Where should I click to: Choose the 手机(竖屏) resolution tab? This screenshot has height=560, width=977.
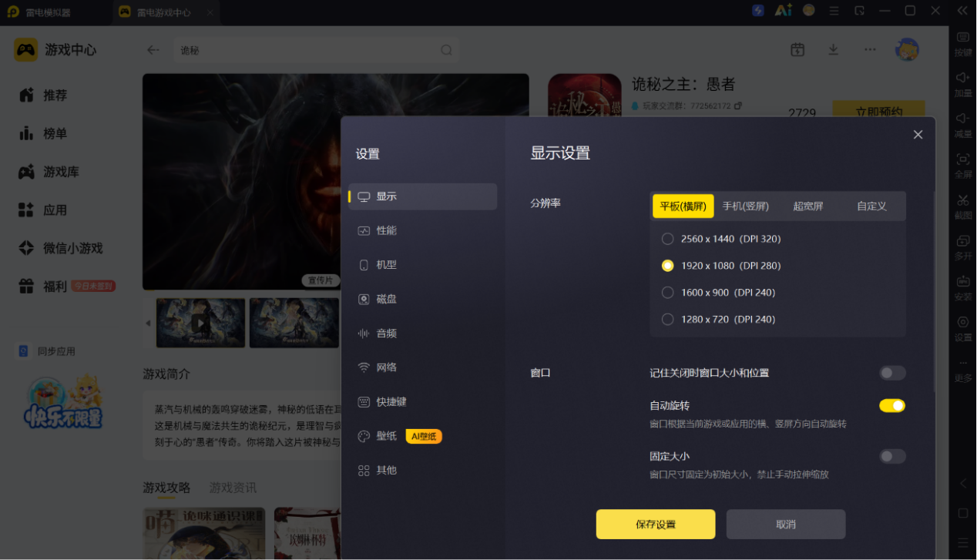coord(745,206)
